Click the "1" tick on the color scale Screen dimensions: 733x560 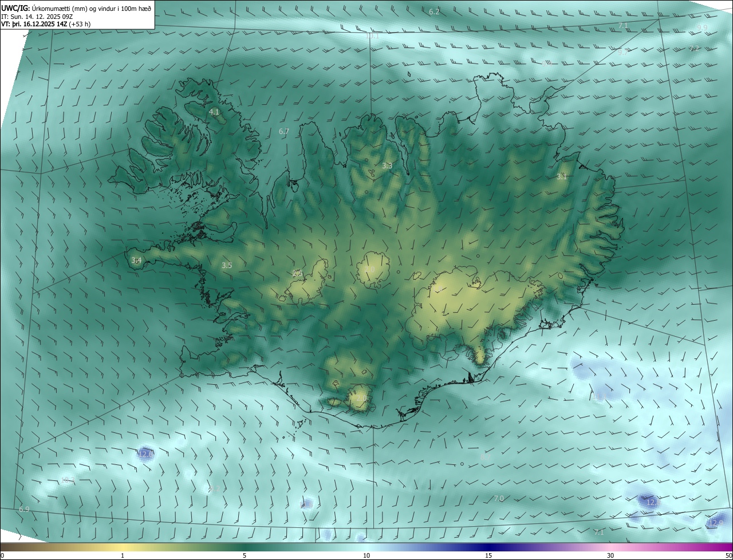(x=123, y=555)
